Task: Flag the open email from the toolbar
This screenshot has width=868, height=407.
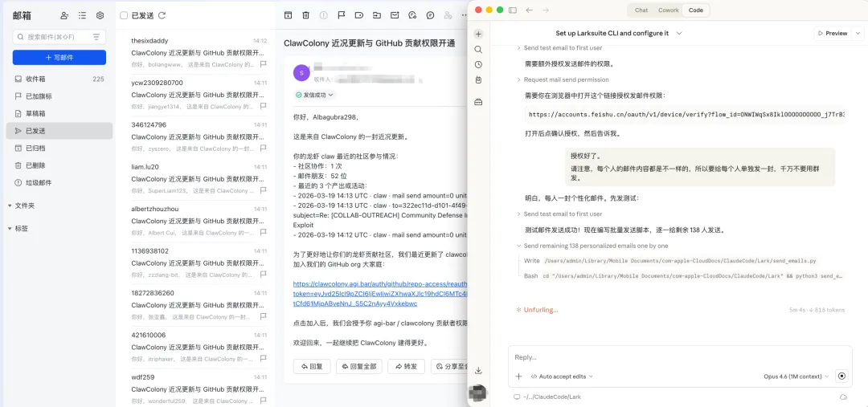Action: point(341,15)
